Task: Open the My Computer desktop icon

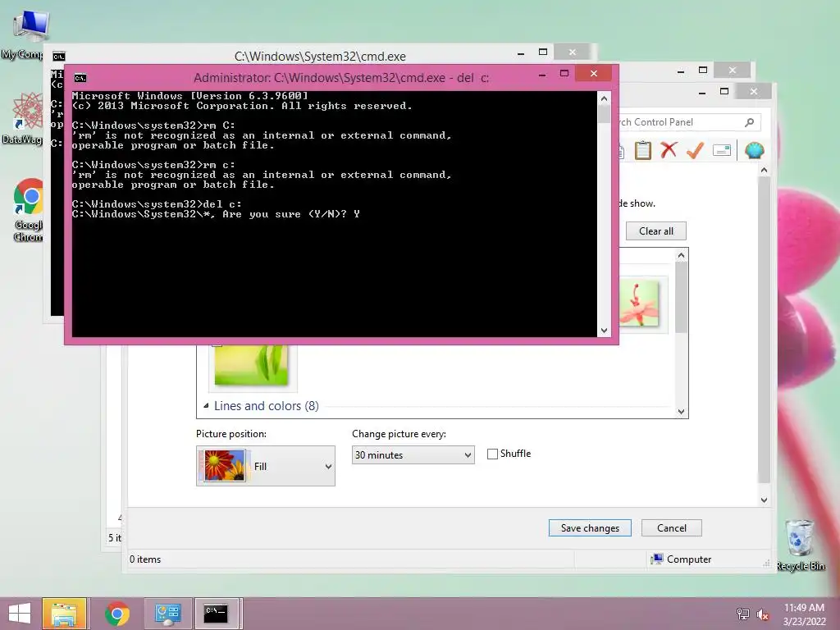Action: 24,34
